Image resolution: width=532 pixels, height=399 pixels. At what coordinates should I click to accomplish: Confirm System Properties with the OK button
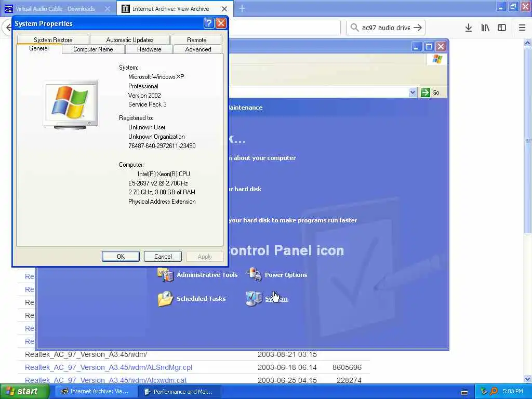pos(121,257)
